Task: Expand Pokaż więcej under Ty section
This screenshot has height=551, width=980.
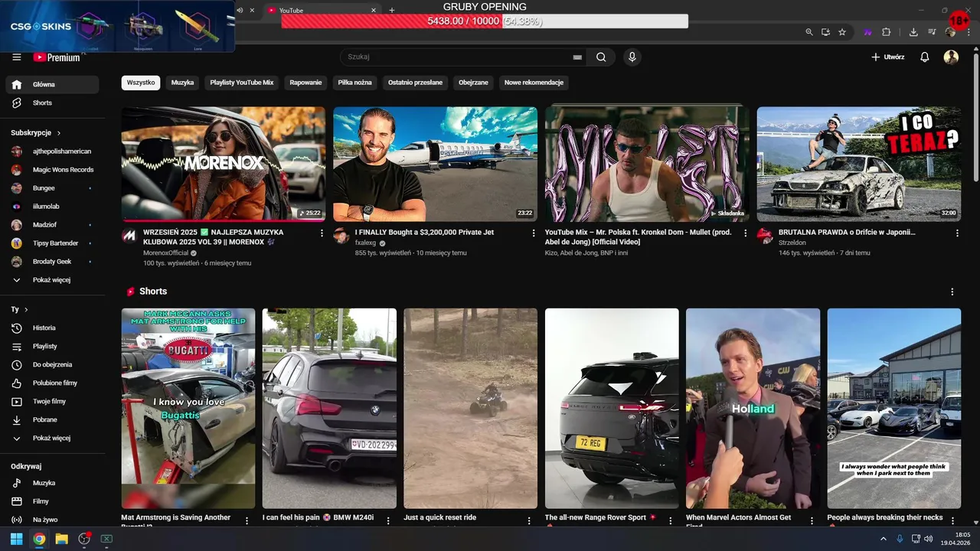Action: (52, 439)
